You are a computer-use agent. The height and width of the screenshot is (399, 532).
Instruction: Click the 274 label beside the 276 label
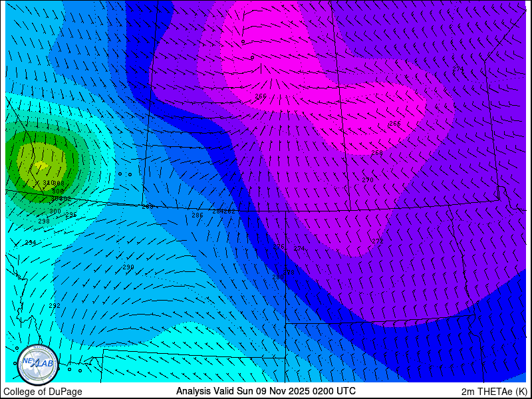tap(299, 249)
